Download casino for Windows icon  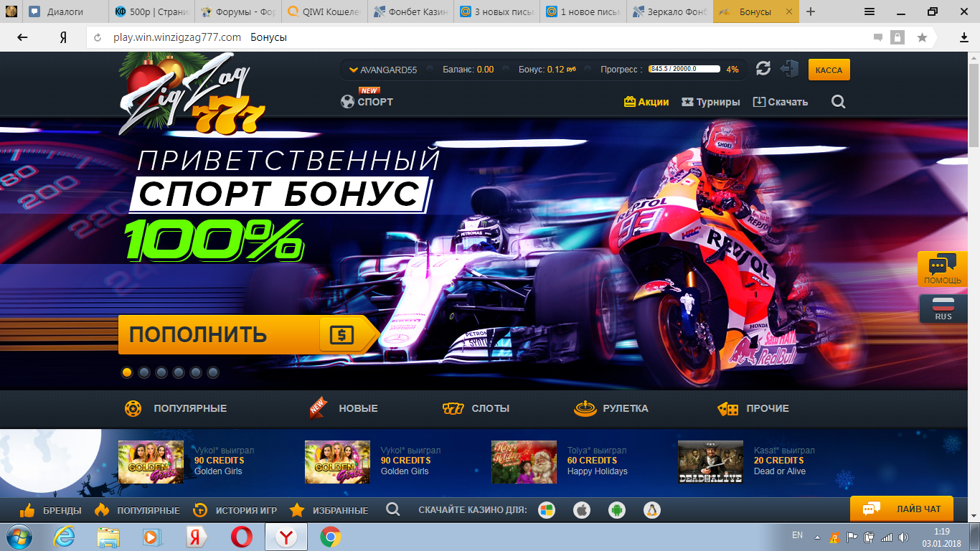point(547,510)
